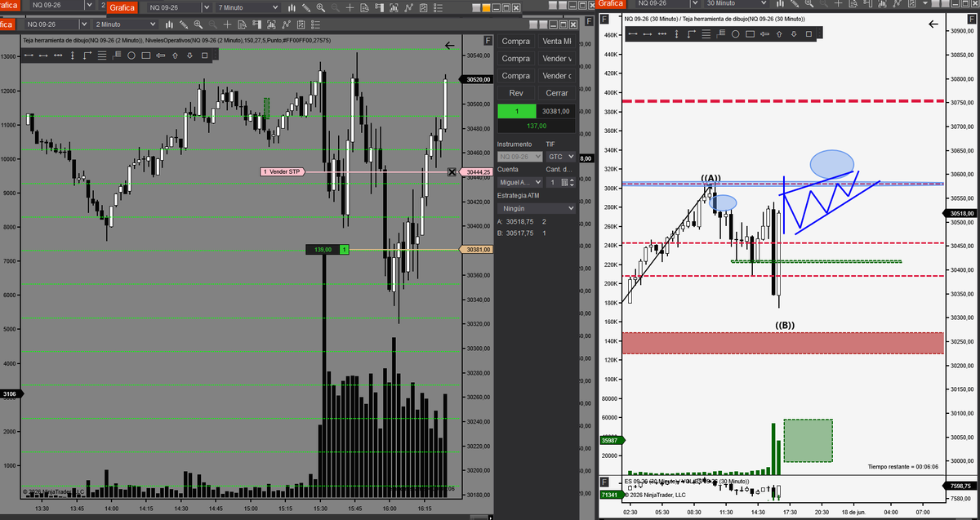Select ellipse tool in 30 Minuto drawing toolbar
The width and height of the screenshot is (980, 520).
(735, 34)
